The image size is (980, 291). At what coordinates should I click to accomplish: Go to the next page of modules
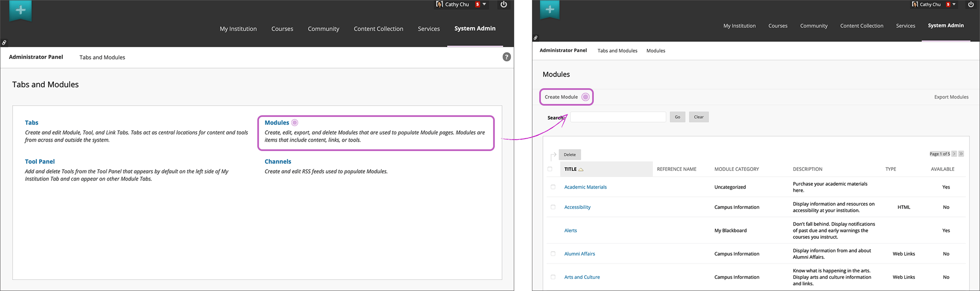tap(954, 154)
